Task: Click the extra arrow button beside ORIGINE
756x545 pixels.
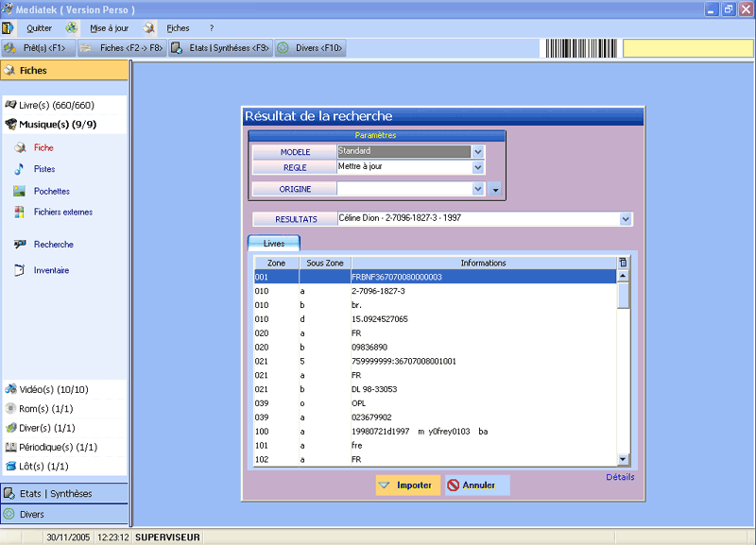Action: click(495, 189)
